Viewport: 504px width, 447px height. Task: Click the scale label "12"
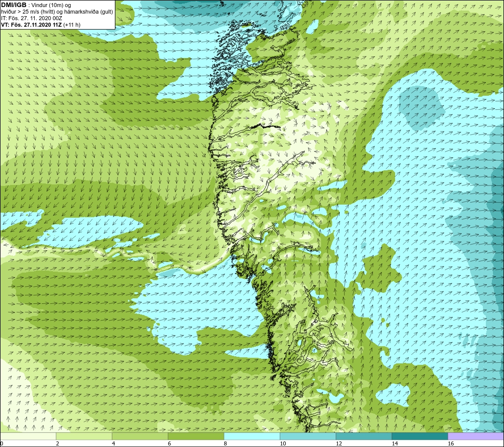[x=339, y=444]
